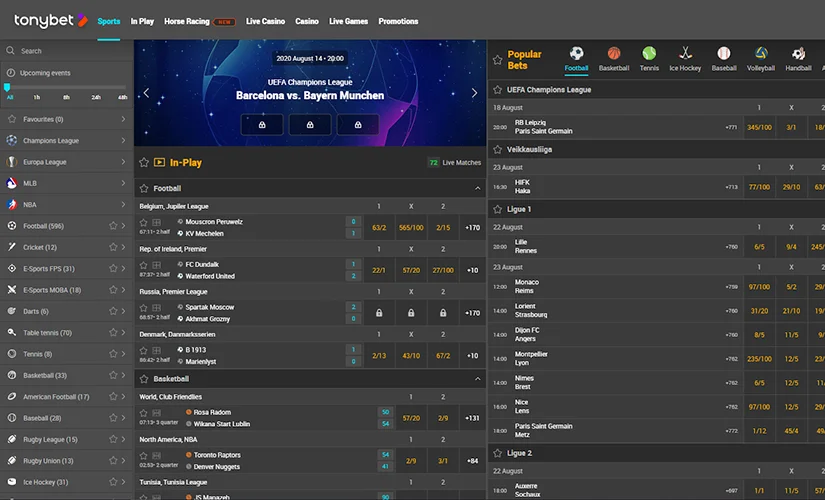Screen dimensions: 825x500
Task: Click the Cricket sidebar icon
Action: pos(12,247)
